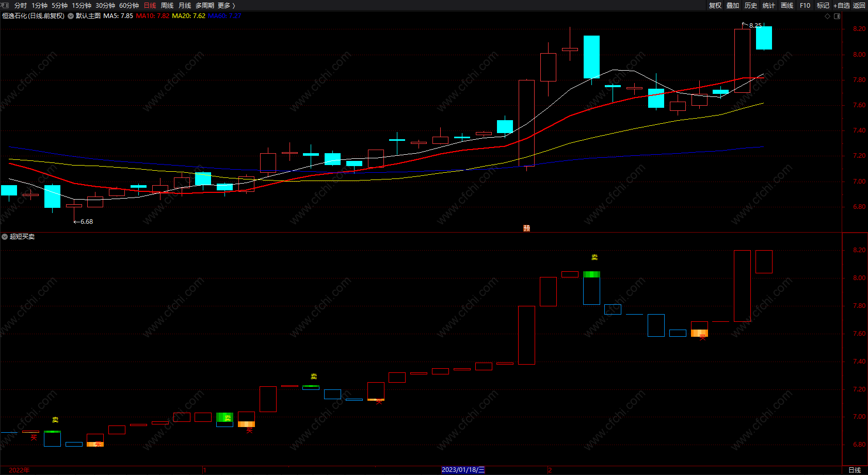Switch to 分时 intraday view
The image size is (868, 475).
tap(21, 5)
